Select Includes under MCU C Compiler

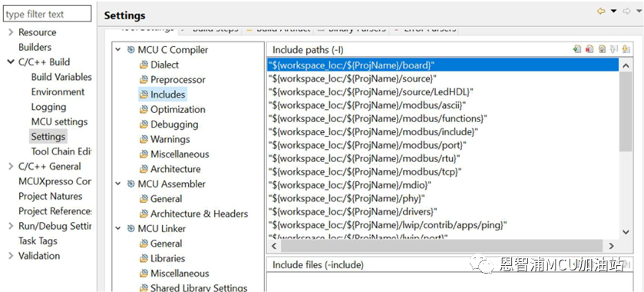(167, 95)
